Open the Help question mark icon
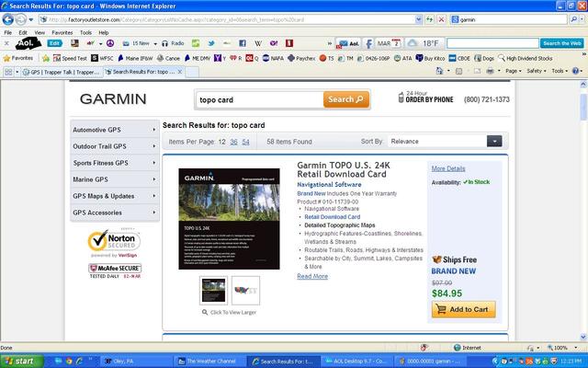 pyautogui.click(x=575, y=71)
